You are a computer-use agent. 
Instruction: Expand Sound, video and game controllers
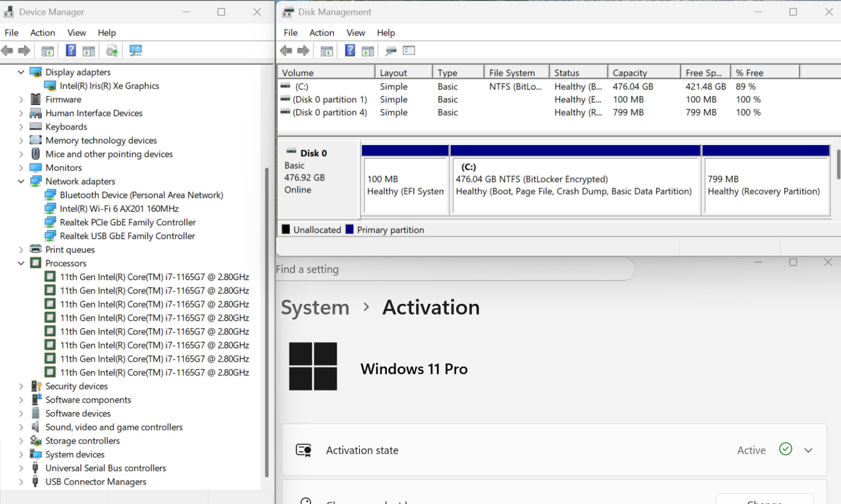click(x=21, y=427)
